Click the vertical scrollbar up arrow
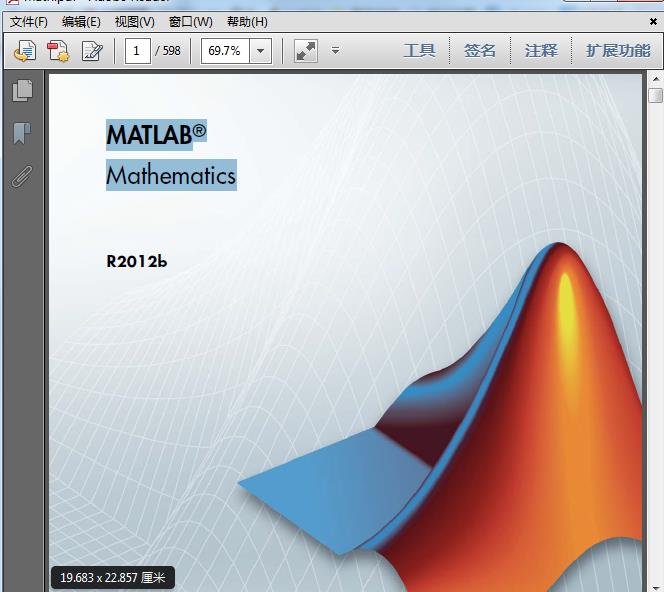 [656, 79]
